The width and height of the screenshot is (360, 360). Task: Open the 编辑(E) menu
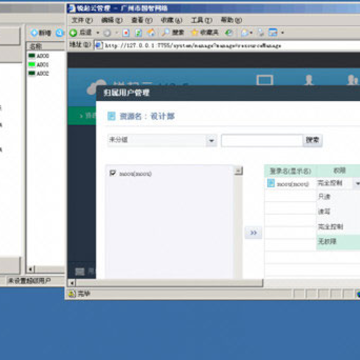click(x=112, y=20)
